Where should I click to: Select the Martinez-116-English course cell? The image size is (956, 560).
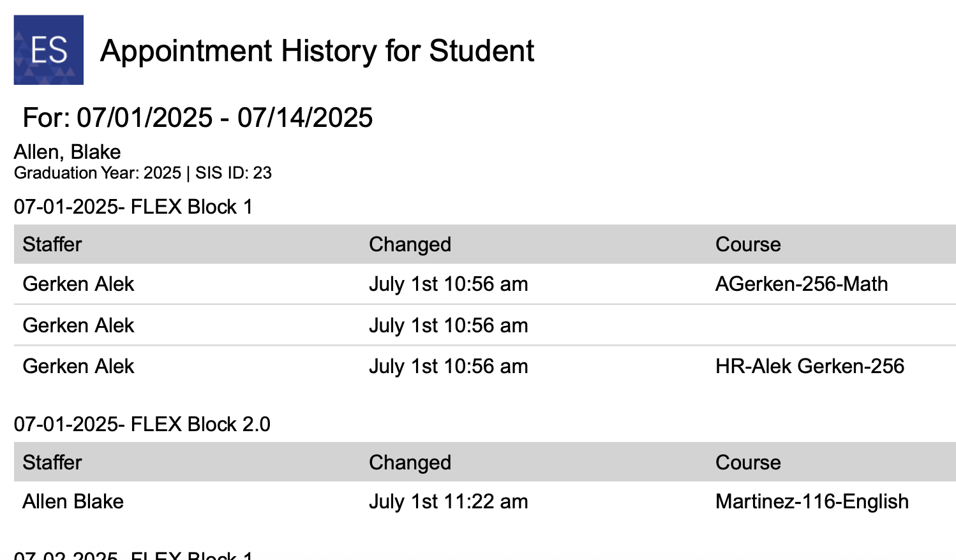812,502
